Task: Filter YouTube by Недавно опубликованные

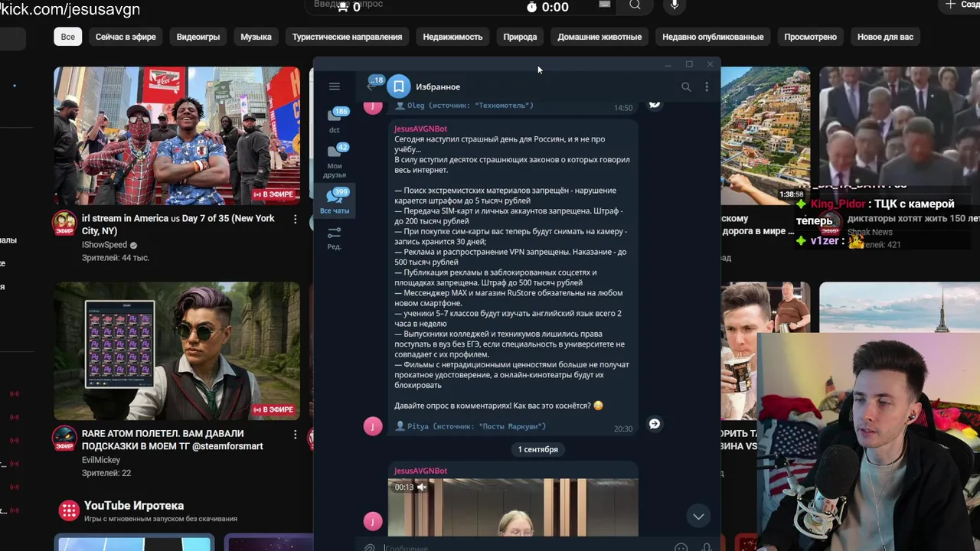Action: (713, 37)
